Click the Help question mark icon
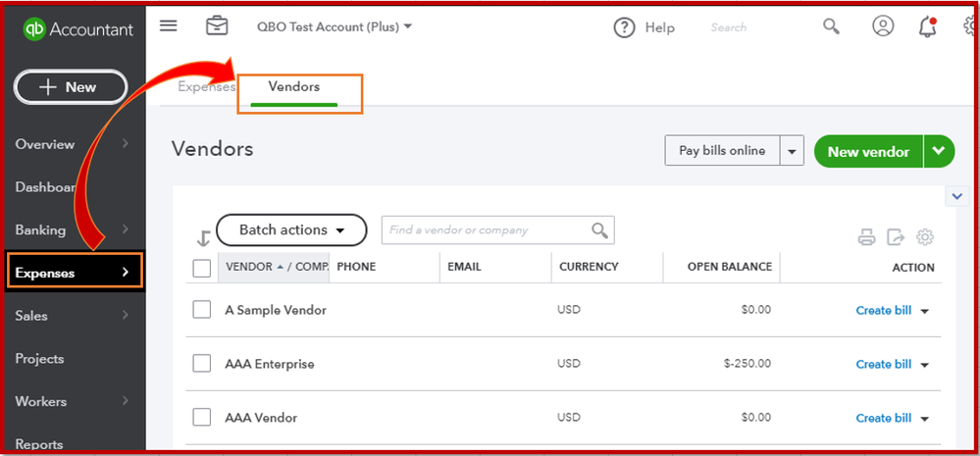980x456 pixels. (x=624, y=27)
